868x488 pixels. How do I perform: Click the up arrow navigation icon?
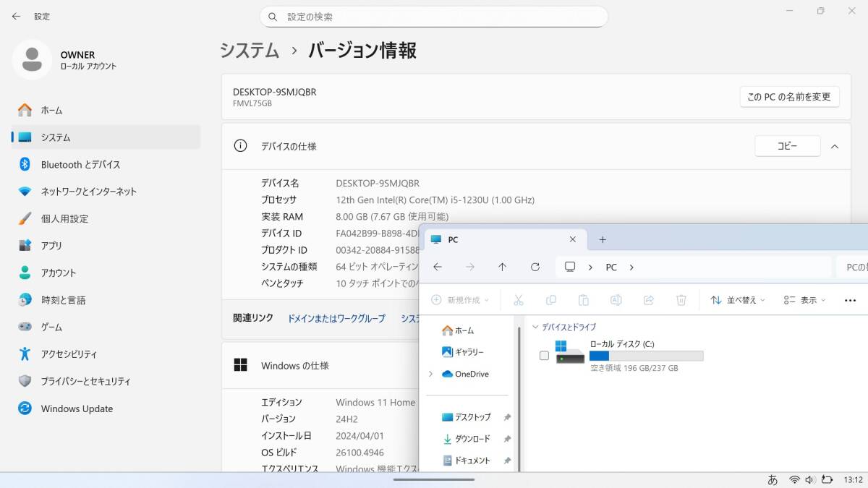[502, 267]
